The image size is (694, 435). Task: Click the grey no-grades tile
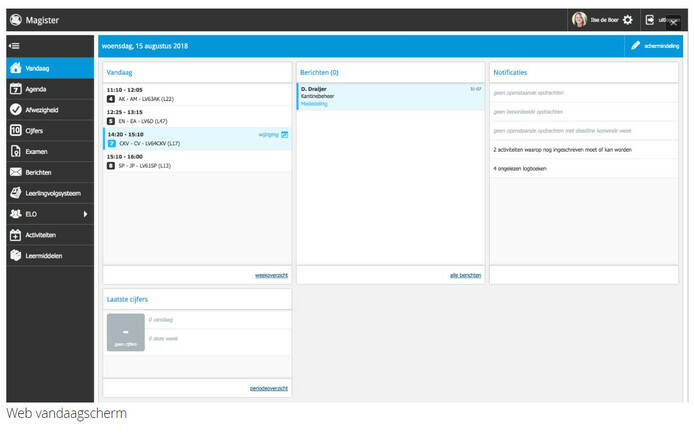tap(126, 332)
